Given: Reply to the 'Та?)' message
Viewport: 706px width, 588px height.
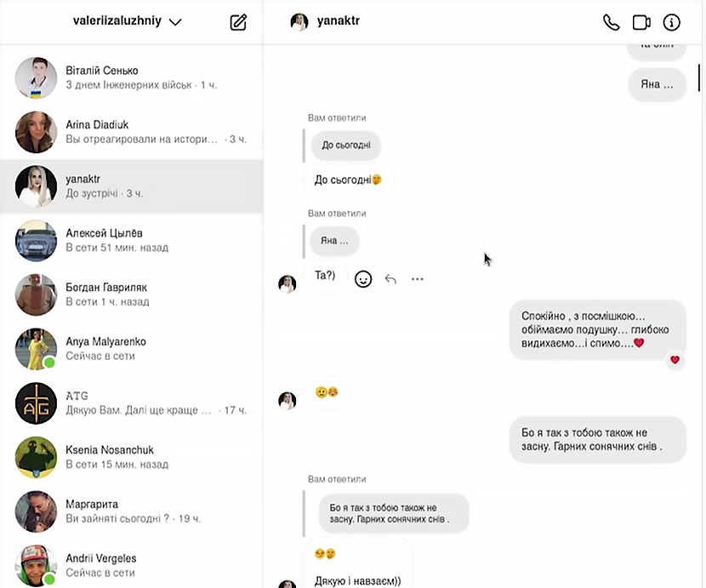Looking at the screenshot, I should point(390,279).
